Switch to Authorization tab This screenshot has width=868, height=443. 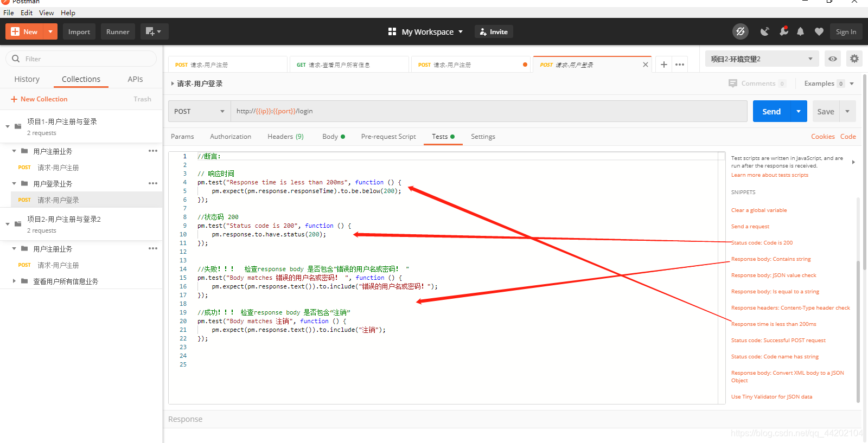pyautogui.click(x=231, y=137)
